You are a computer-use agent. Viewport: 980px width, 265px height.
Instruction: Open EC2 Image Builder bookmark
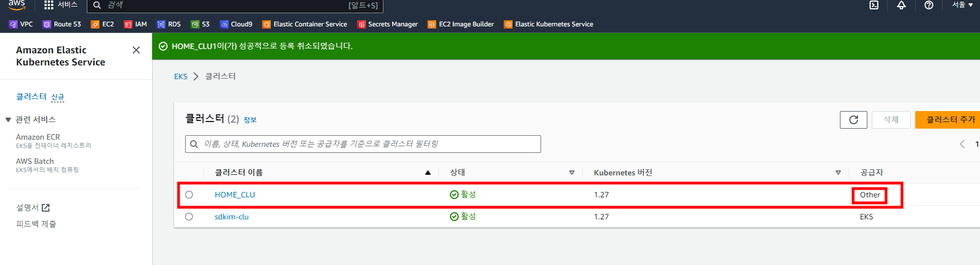(x=461, y=24)
